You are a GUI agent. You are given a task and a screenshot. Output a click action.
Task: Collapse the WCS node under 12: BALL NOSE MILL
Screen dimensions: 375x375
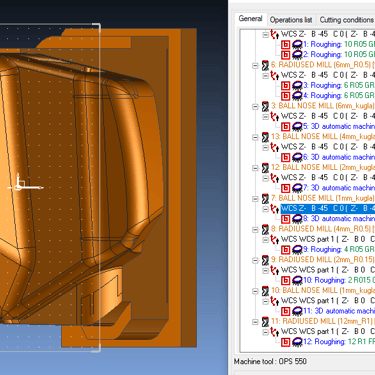tap(265, 178)
